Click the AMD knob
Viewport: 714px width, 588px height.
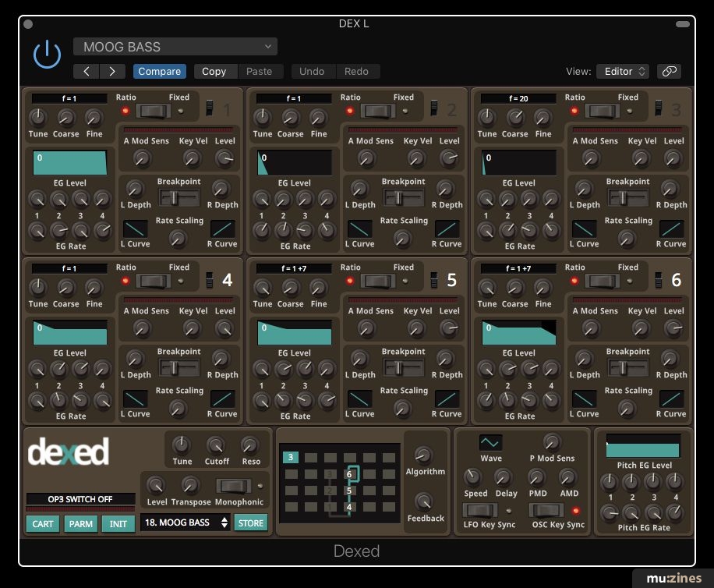tap(567, 476)
